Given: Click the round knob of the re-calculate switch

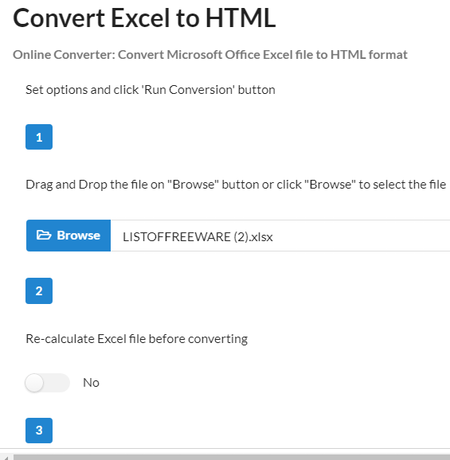Looking at the screenshot, I should pos(34,383).
